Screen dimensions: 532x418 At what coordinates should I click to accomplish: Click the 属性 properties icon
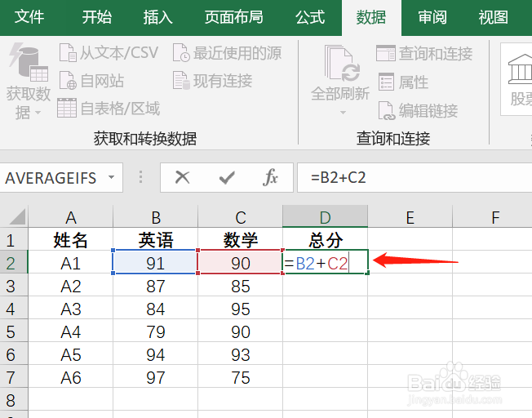pyautogui.click(x=387, y=82)
